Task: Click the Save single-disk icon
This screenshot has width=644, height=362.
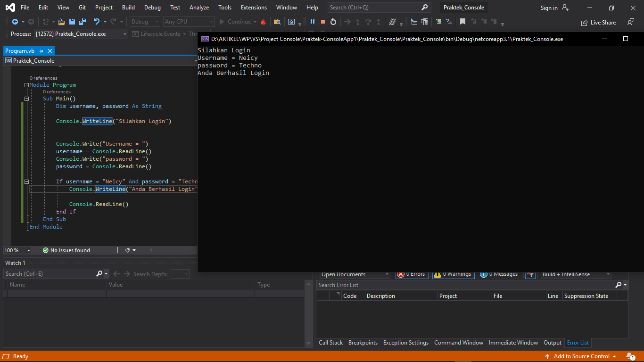Action: 72,22
